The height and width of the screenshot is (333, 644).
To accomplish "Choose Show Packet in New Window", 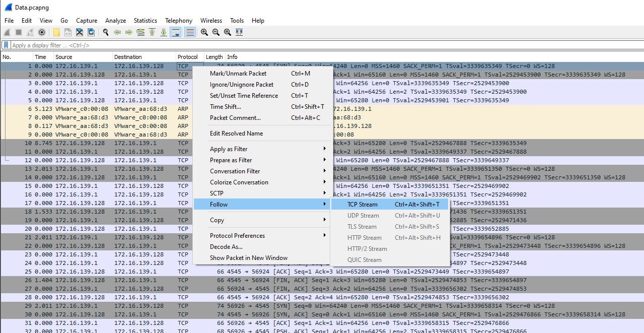I will pyautogui.click(x=262, y=258).
